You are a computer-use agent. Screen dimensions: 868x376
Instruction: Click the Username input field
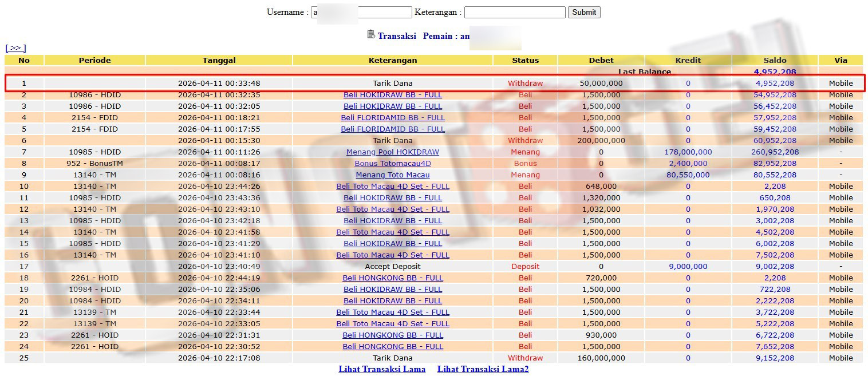[361, 12]
